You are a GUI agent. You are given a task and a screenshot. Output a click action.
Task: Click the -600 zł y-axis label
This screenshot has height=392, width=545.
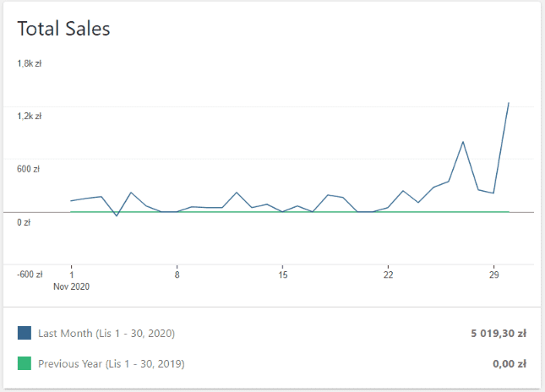point(30,275)
